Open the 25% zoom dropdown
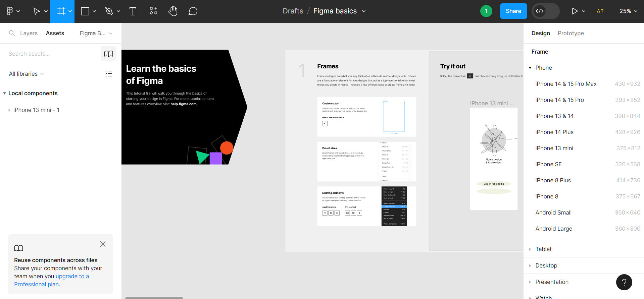Viewport: 644px width, 299px height. pyautogui.click(x=628, y=11)
